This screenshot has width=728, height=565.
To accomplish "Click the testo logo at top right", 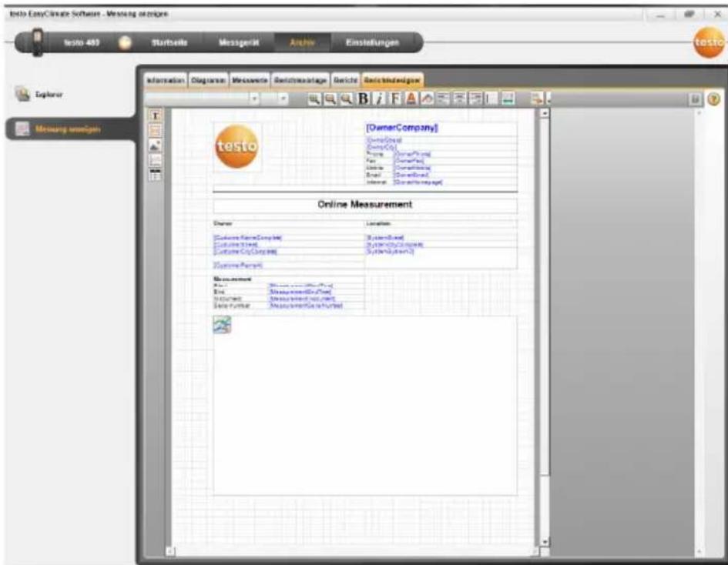I will [x=710, y=42].
